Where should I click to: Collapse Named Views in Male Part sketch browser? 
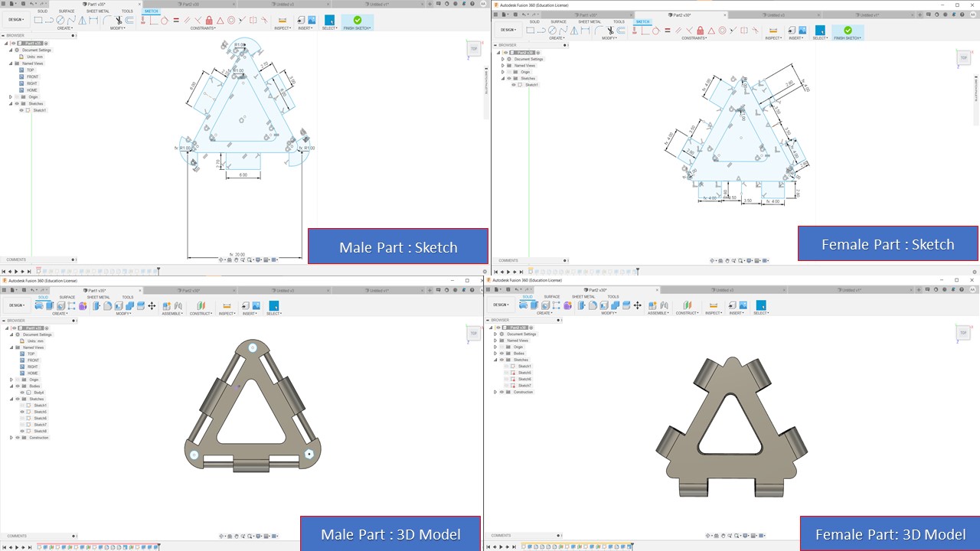11,64
